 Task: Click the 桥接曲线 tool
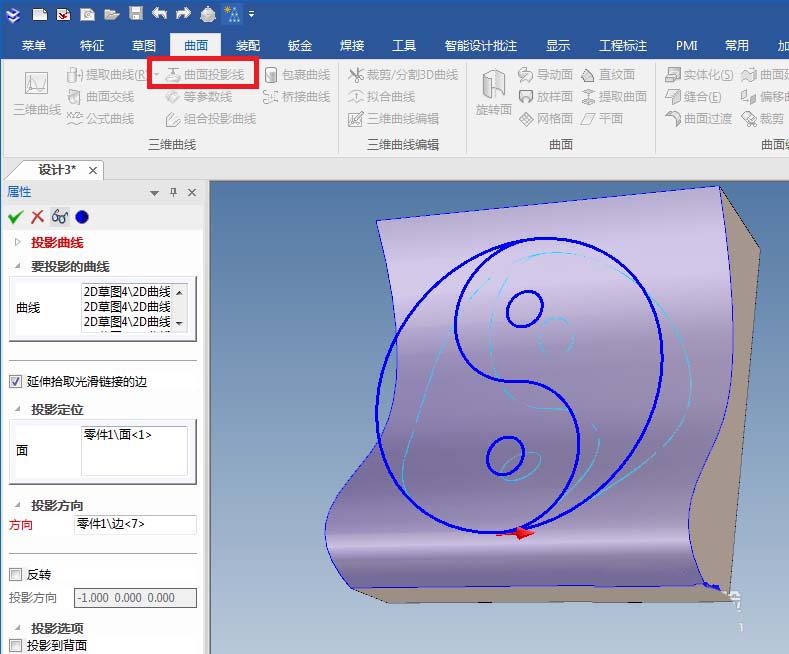coord(297,97)
